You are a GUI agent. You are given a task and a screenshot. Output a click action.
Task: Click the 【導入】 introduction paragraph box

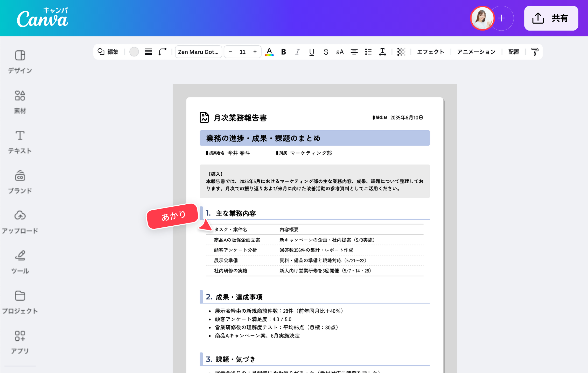click(315, 181)
